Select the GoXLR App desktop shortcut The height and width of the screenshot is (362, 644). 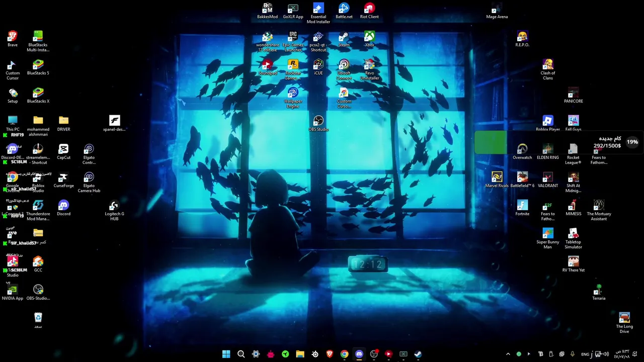(x=293, y=11)
